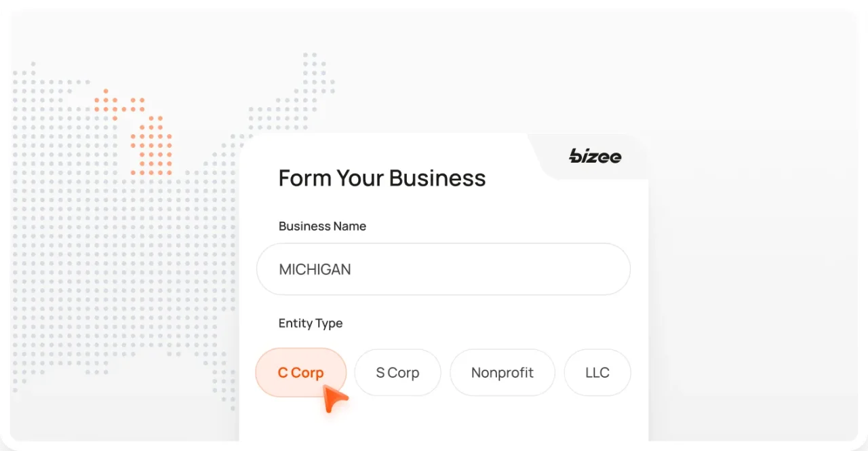Click the Entity Type label
Image resolution: width=868 pixels, height=451 pixels.
tap(310, 323)
